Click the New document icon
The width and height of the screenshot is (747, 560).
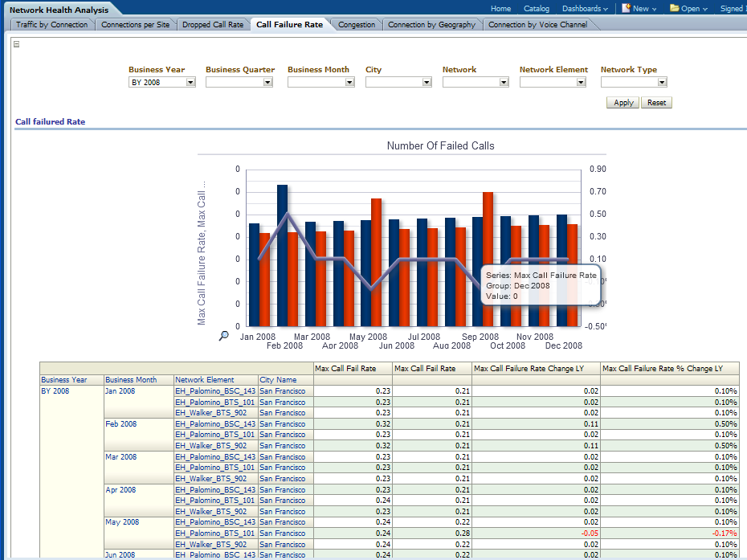coord(626,9)
